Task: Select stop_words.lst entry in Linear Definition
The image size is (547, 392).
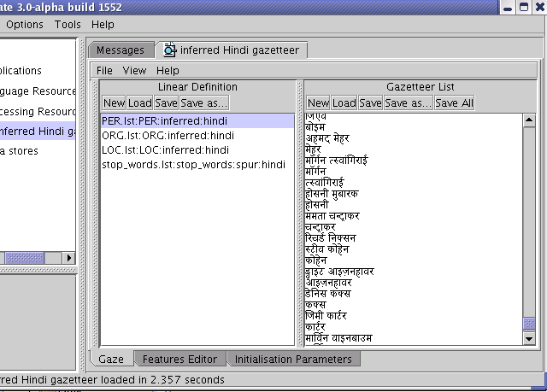Action: pyautogui.click(x=193, y=165)
